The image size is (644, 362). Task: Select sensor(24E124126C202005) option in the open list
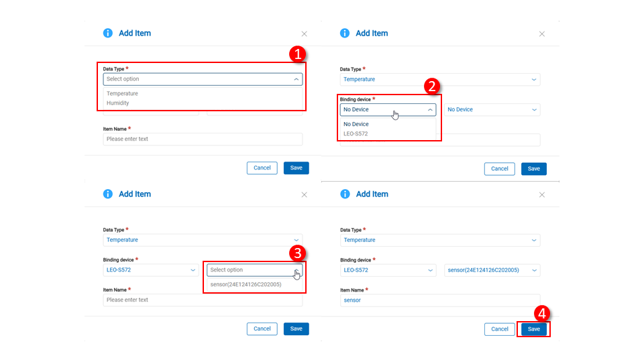coord(246,284)
